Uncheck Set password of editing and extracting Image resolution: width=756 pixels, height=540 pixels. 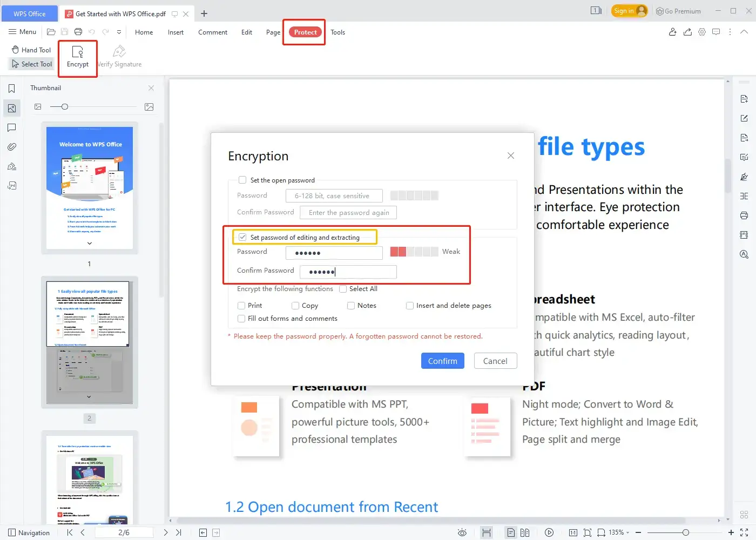(242, 237)
